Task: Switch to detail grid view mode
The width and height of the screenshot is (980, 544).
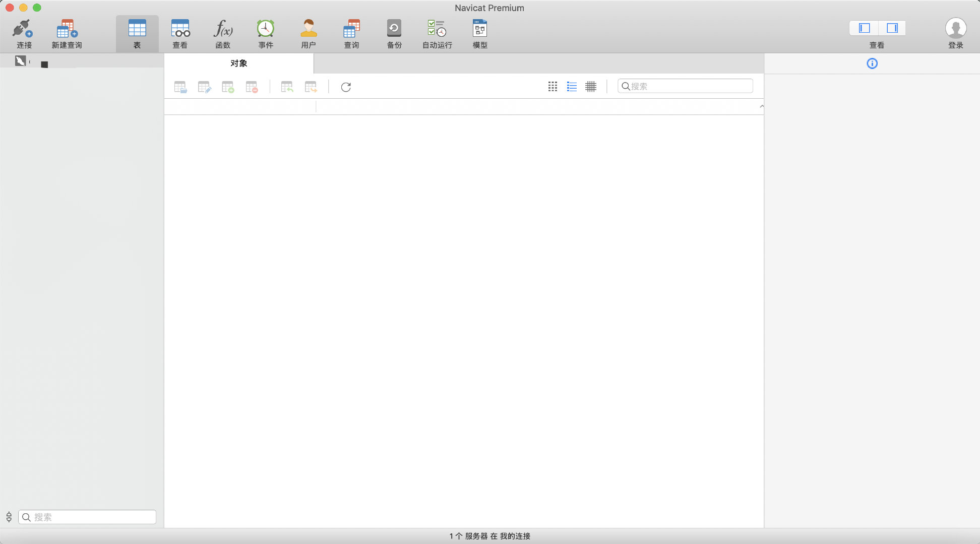Action: pos(591,87)
